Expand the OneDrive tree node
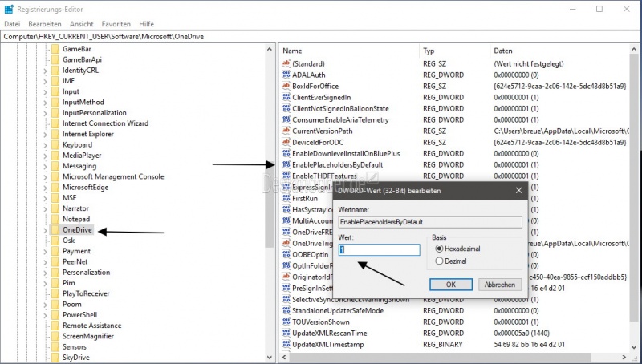642x364 pixels. pyautogui.click(x=45, y=230)
